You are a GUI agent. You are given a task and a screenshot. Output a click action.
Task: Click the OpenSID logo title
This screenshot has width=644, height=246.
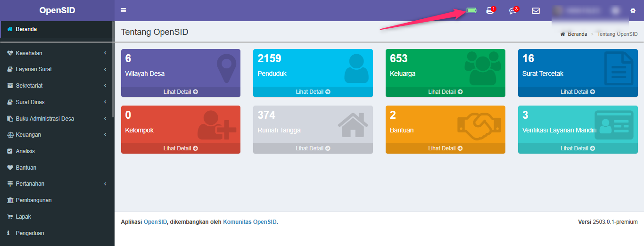(57, 10)
